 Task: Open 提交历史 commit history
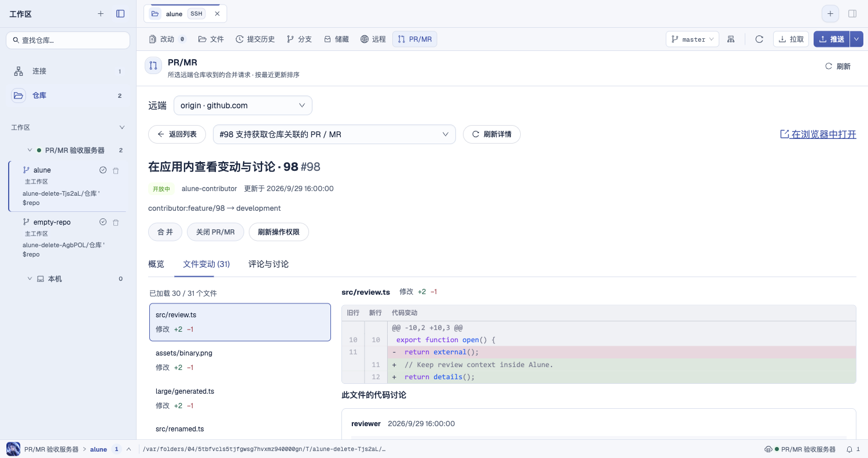(255, 39)
